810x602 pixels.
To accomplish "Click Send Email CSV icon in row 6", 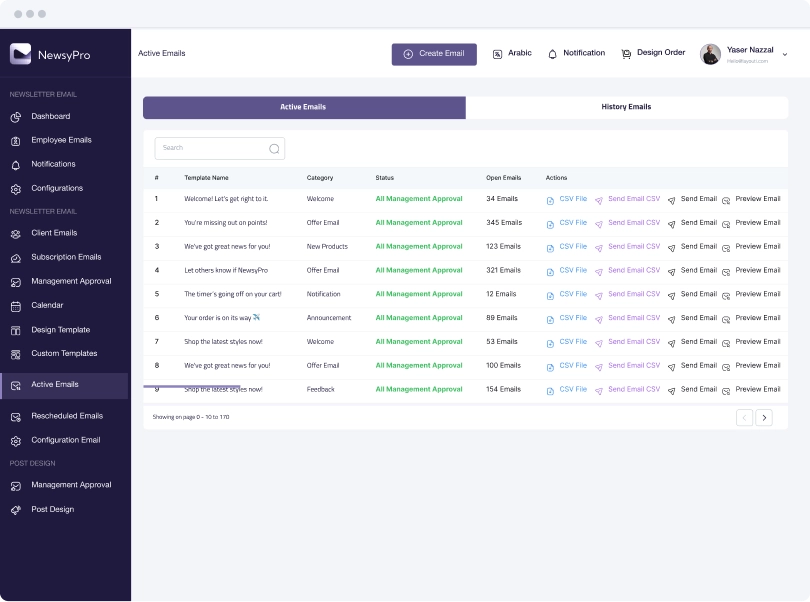I will coord(599,319).
